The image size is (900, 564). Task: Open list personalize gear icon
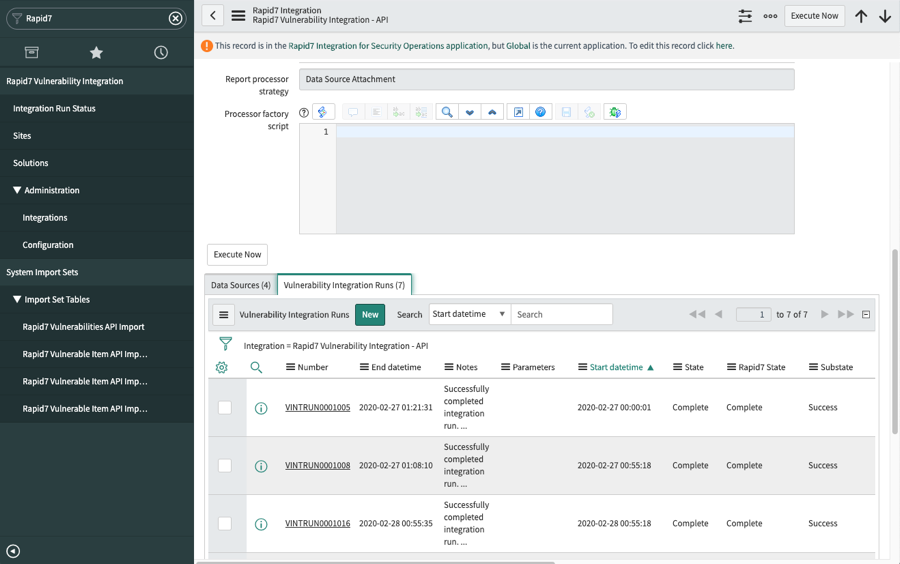point(222,367)
